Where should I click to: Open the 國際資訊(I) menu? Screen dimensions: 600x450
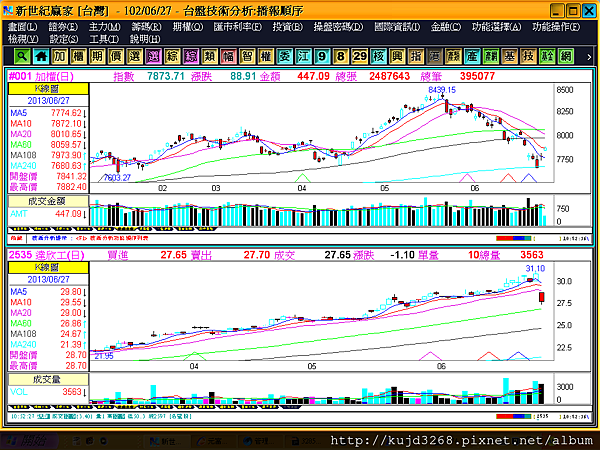397,27
